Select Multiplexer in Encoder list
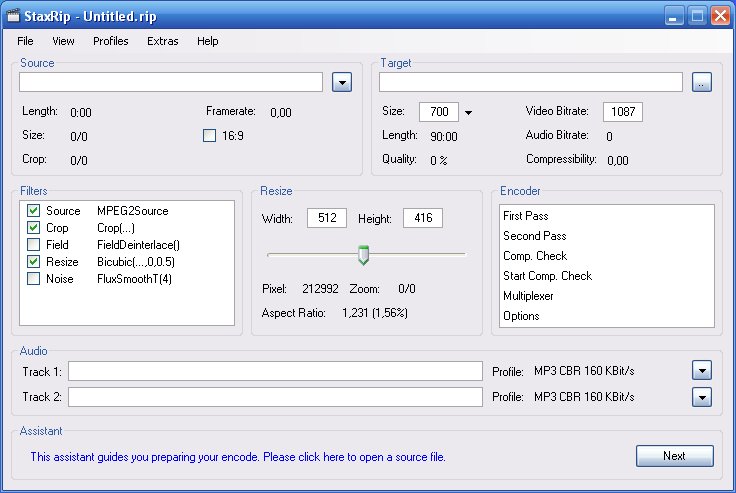 coord(529,296)
